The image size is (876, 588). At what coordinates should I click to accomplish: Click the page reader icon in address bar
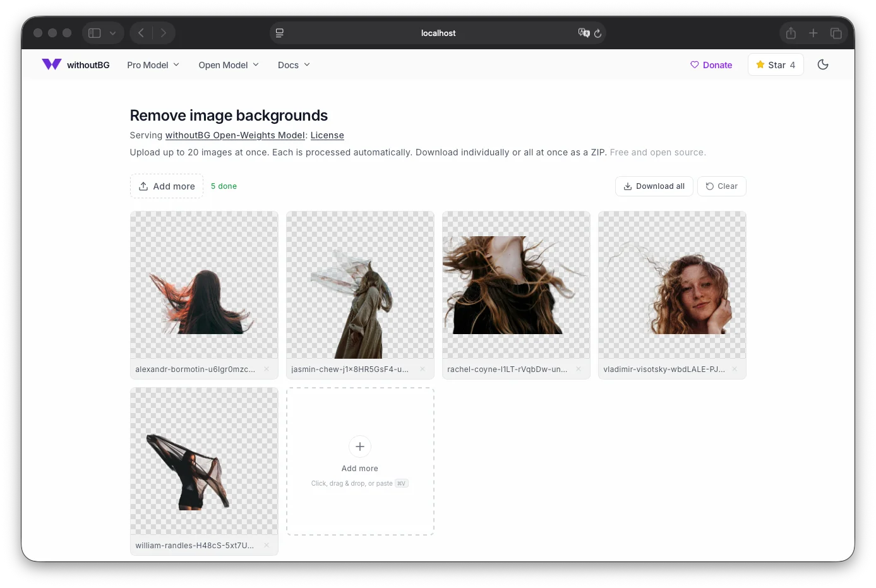[x=280, y=33]
